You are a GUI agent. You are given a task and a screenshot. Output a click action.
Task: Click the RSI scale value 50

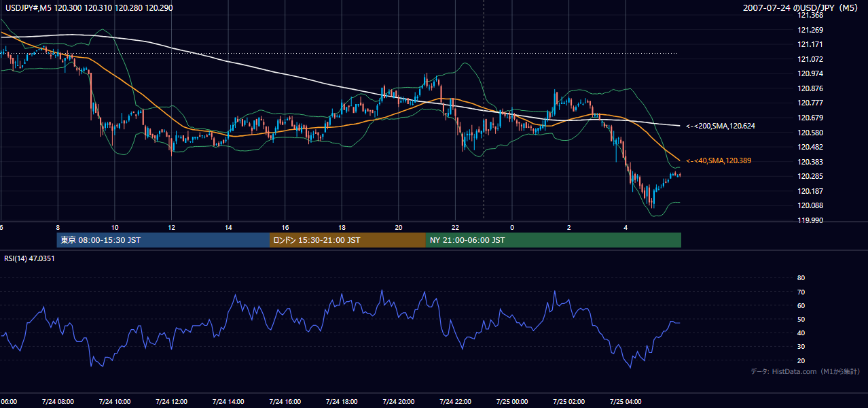click(x=801, y=319)
